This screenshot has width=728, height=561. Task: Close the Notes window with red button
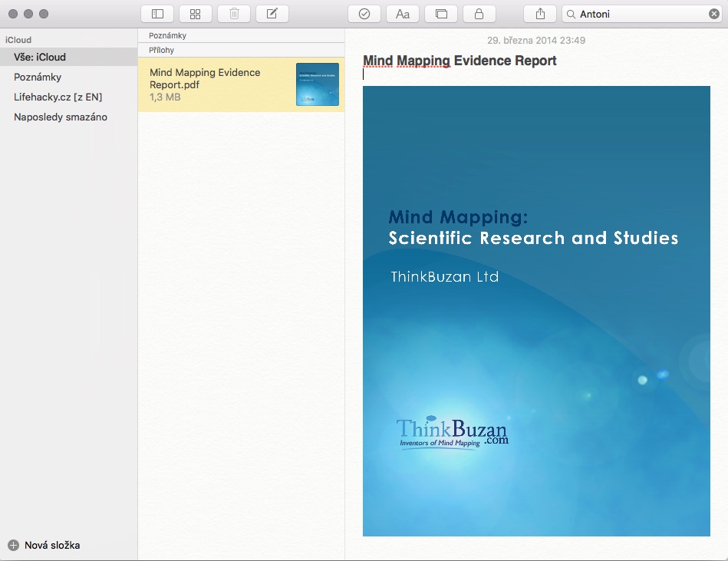tap(13, 14)
